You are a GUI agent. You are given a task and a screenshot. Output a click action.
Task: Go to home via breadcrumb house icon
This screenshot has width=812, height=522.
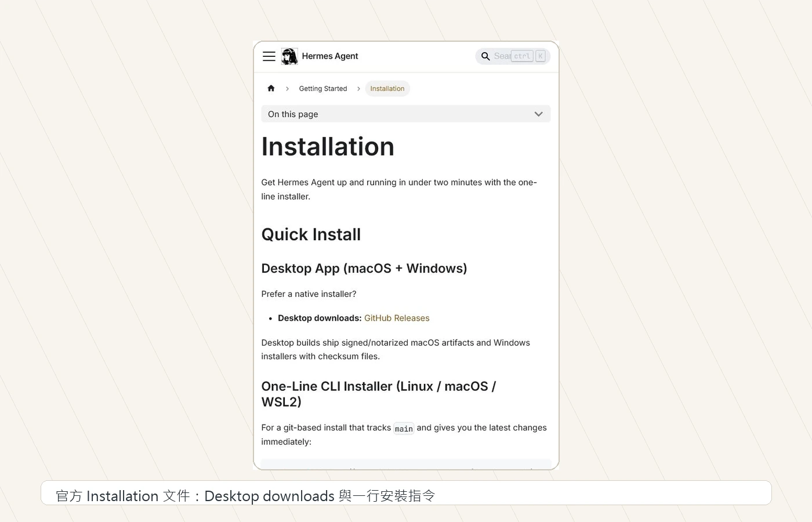tap(271, 88)
